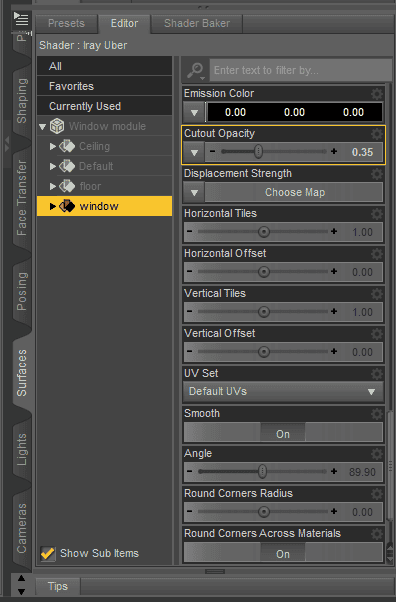Click the Emission Color swatch values

295,112
